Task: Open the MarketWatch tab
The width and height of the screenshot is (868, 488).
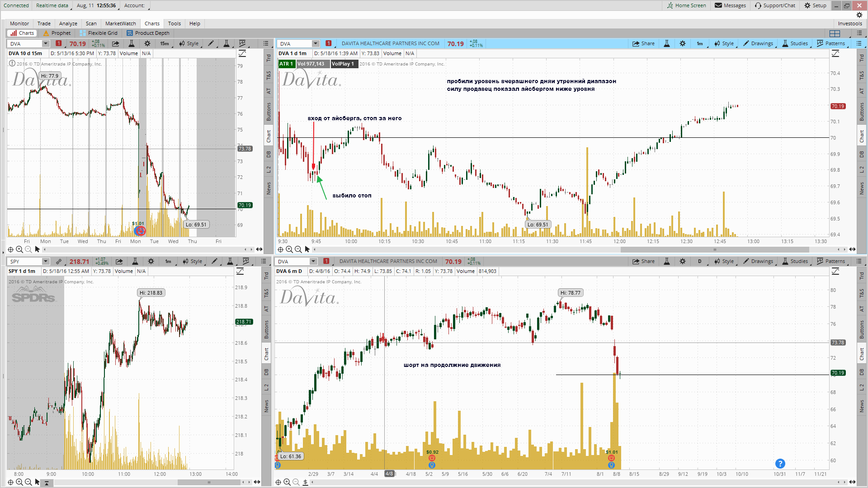Action: [x=120, y=23]
